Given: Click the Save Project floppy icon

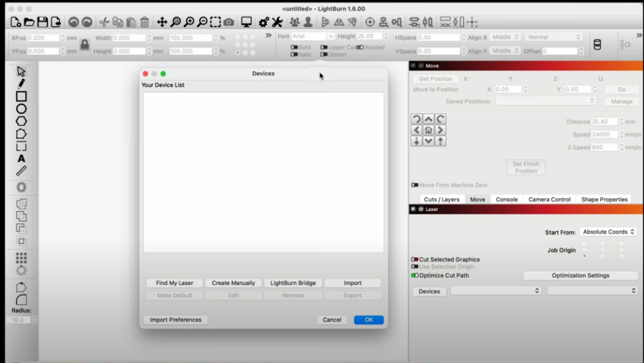Looking at the screenshot, I should pyautogui.click(x=42, y=22).
